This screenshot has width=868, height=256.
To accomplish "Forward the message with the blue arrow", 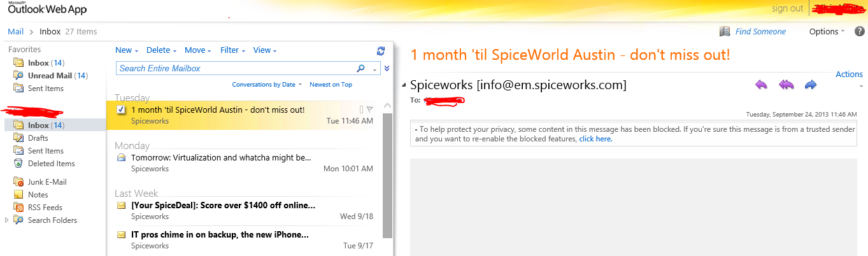I will click(811, 85).
